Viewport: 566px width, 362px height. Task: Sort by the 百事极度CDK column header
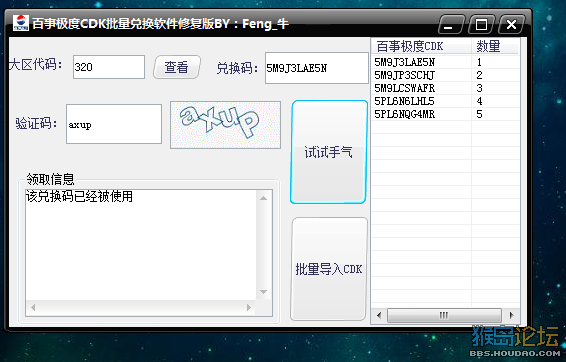pyautogui.click(x=421, y=46)
